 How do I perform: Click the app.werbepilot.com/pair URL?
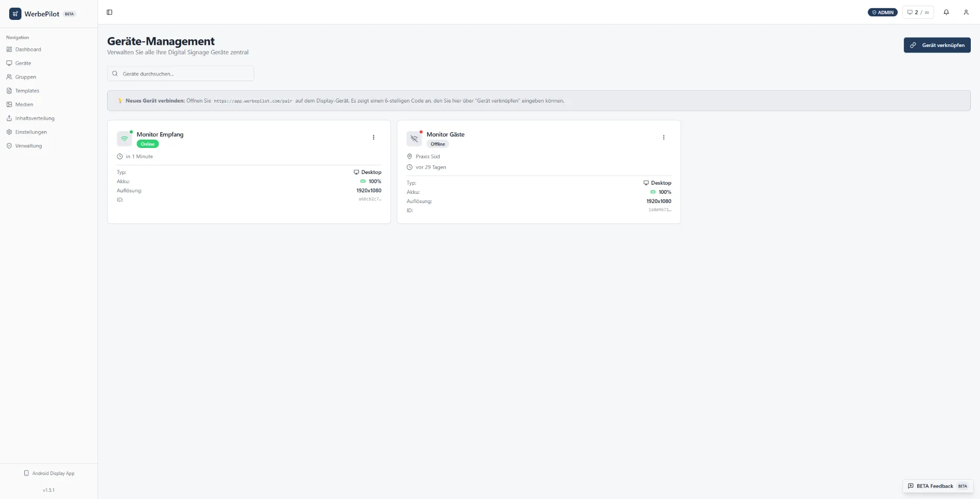pos(253,101)
